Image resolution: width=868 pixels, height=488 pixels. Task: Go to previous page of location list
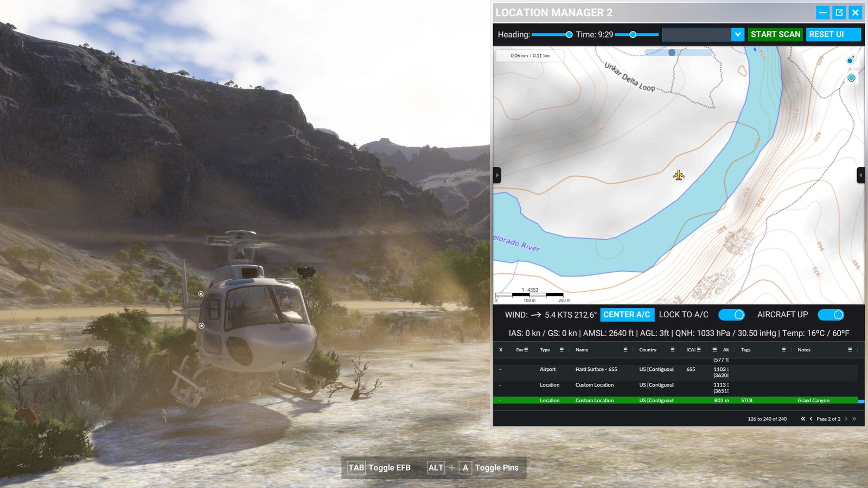tap(811, 419)
